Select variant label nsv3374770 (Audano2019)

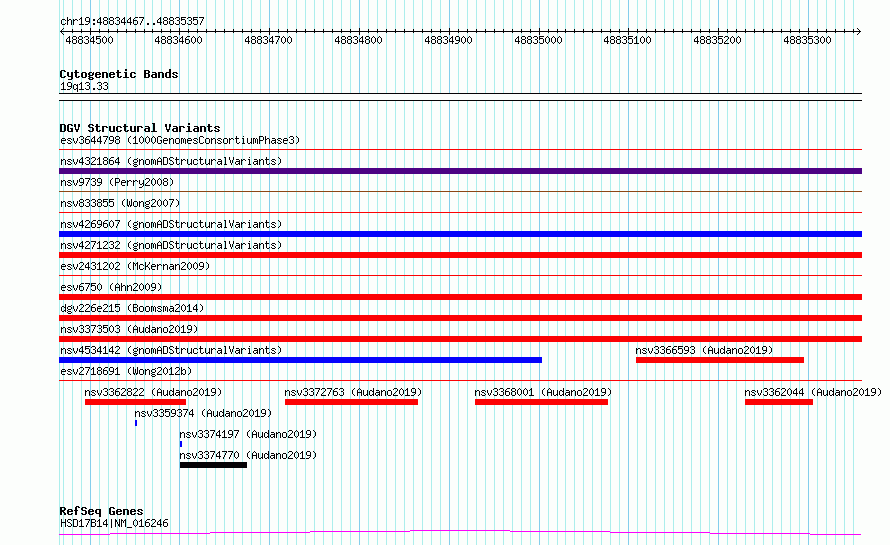coord(248,455)
